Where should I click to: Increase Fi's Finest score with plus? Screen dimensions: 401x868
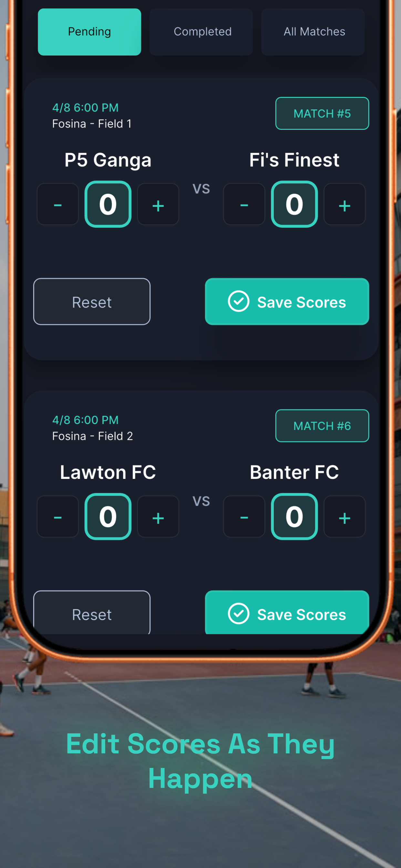344,204
